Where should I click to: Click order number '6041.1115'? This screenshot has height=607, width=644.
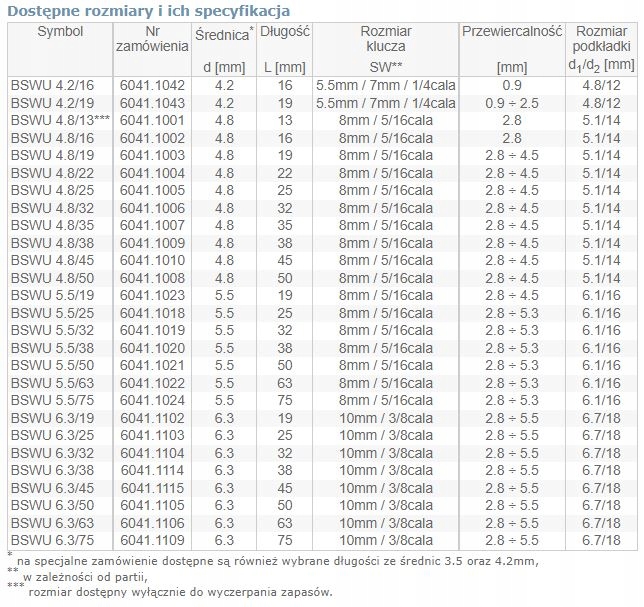(152, 488)
